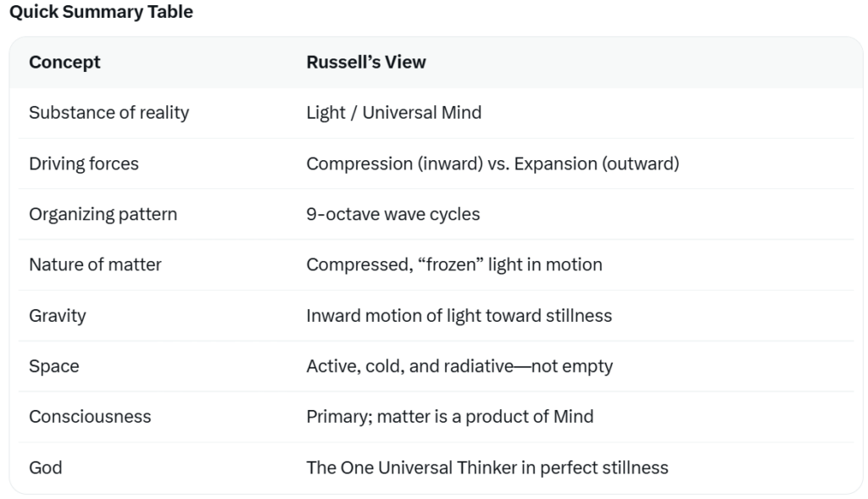The height and width of the screenshot is (499, 868).
Task: Select the Organizing pattern cell
Action: (103, 214)
